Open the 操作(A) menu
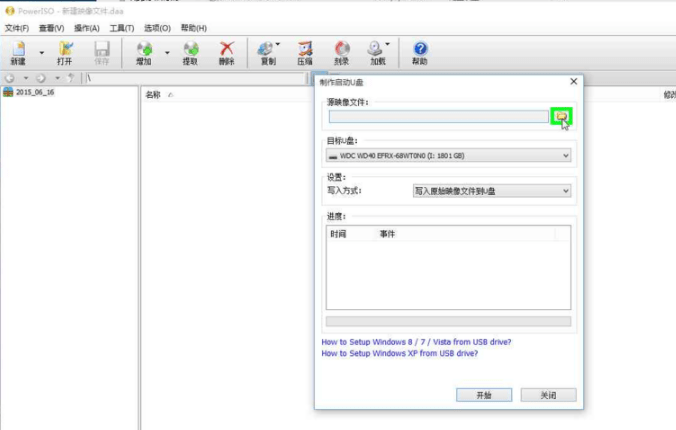The image size is (676, 430). pos(87,28)
